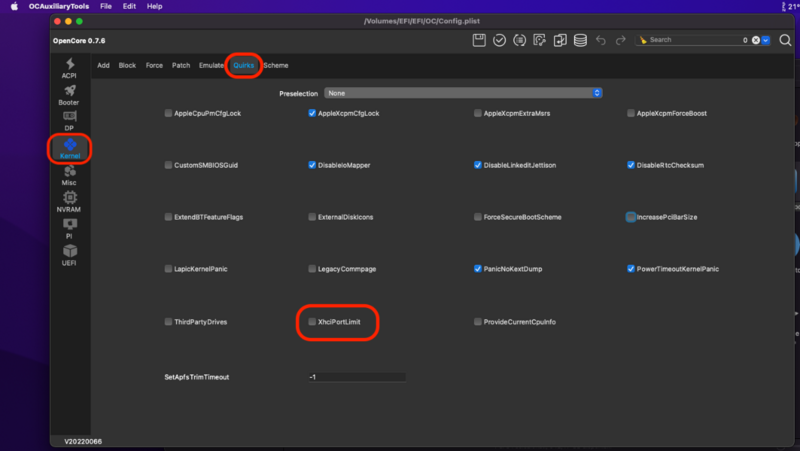Clear the search field with X button

tap(756, 40)
